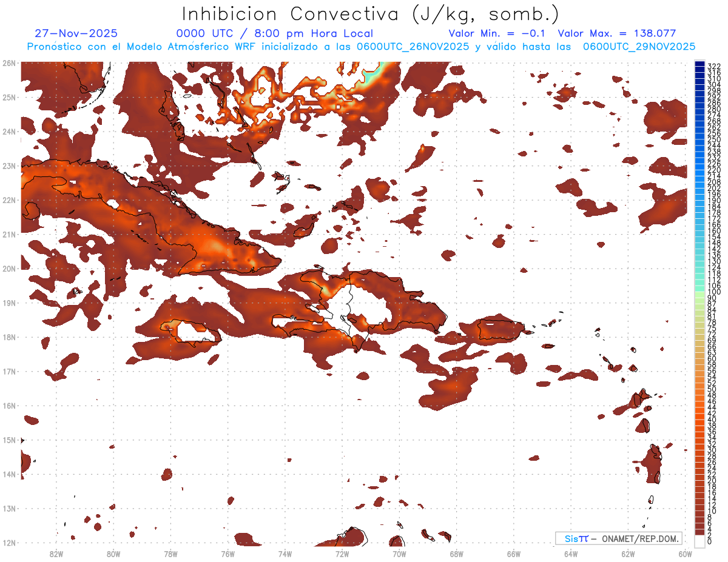
Task: Click the '74W' longitude label
Action: click(x=285, y=554)
